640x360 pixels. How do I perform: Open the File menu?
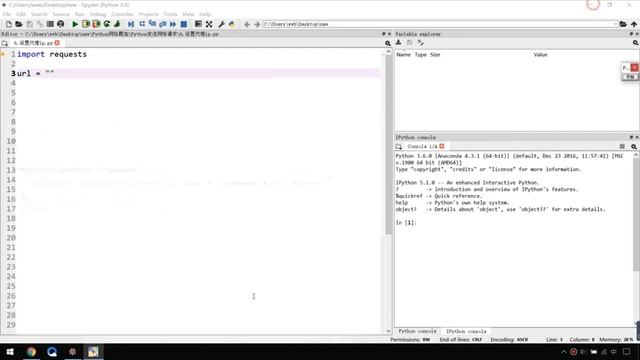[7, 14]
